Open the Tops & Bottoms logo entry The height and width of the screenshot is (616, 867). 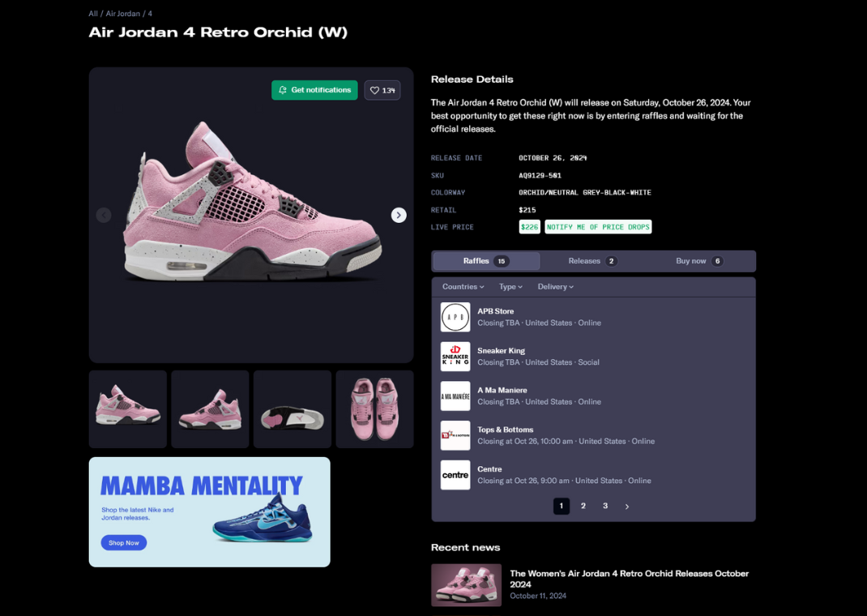click(x=455, y=436)
